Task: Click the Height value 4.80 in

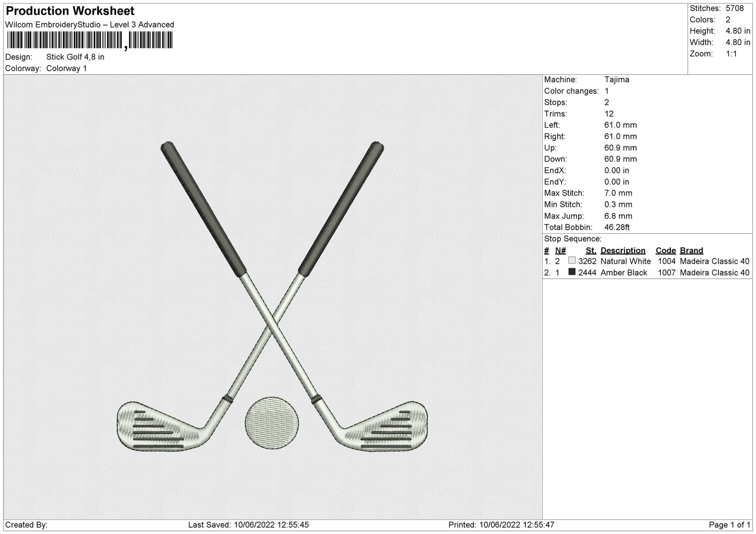Action: coord(738,31)
